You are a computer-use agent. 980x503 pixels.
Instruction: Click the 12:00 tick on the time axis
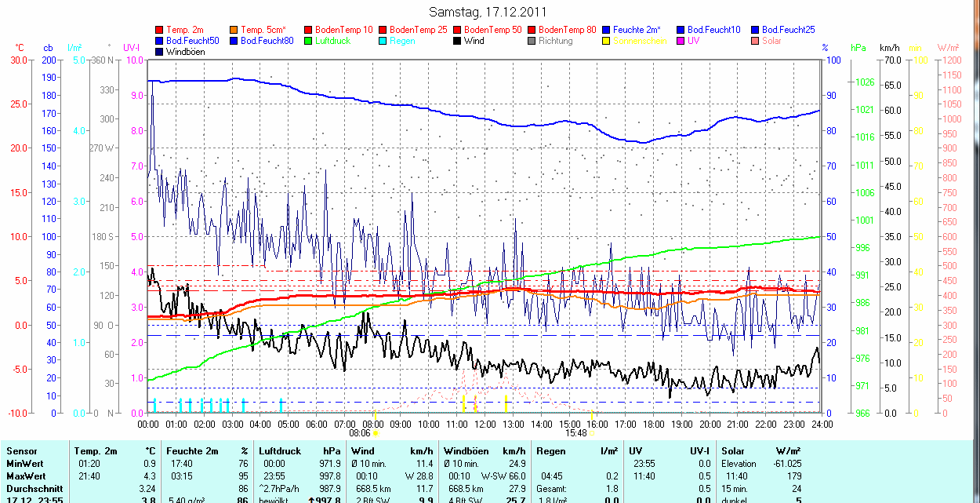point(485,424)
